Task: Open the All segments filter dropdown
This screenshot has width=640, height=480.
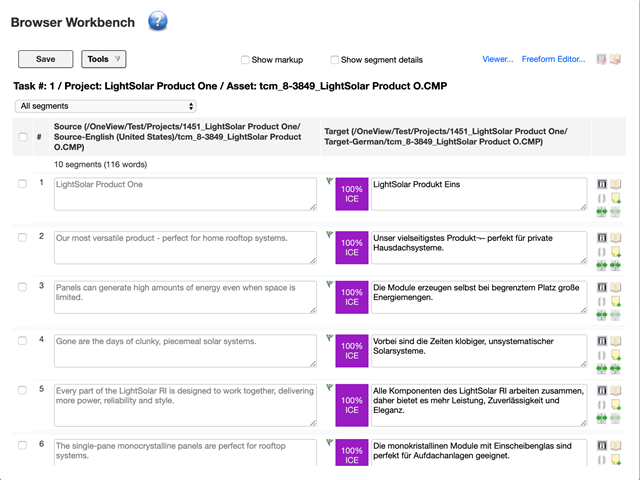Action: (105, 106)
